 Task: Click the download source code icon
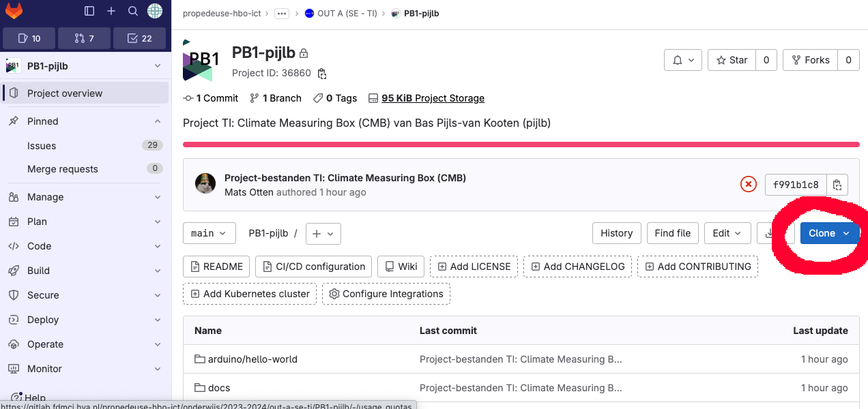(769, 233)
